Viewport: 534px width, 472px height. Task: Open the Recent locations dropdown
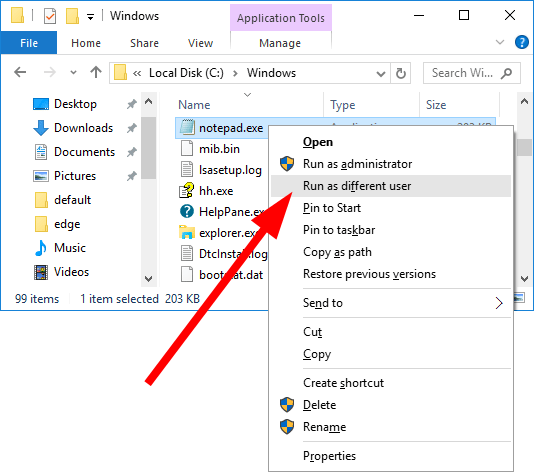(x=73, y=73)
